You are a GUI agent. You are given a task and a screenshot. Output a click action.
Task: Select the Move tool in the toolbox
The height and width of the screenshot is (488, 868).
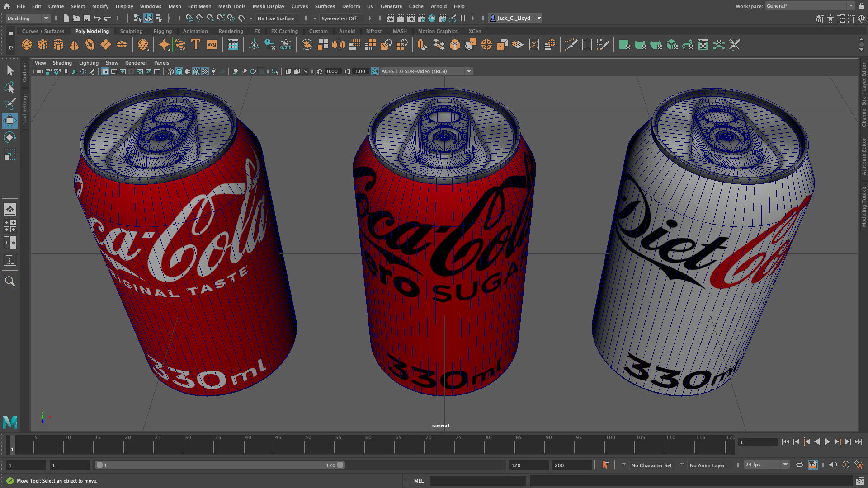[x=10, y=121]
